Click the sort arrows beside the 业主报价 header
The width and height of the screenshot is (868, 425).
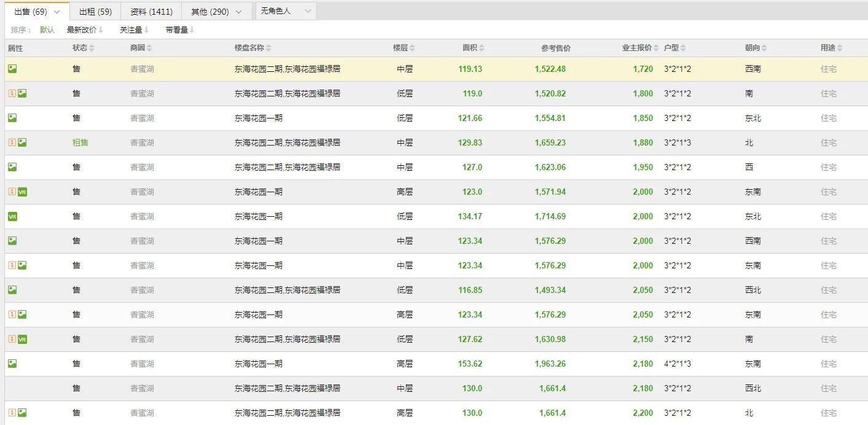tap(655, 47)
